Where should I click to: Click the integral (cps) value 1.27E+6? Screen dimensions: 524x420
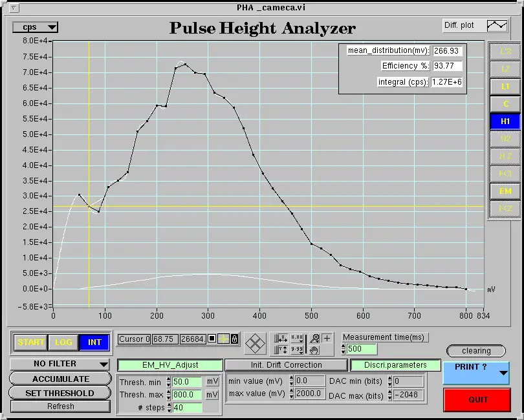tap(447, 82)
